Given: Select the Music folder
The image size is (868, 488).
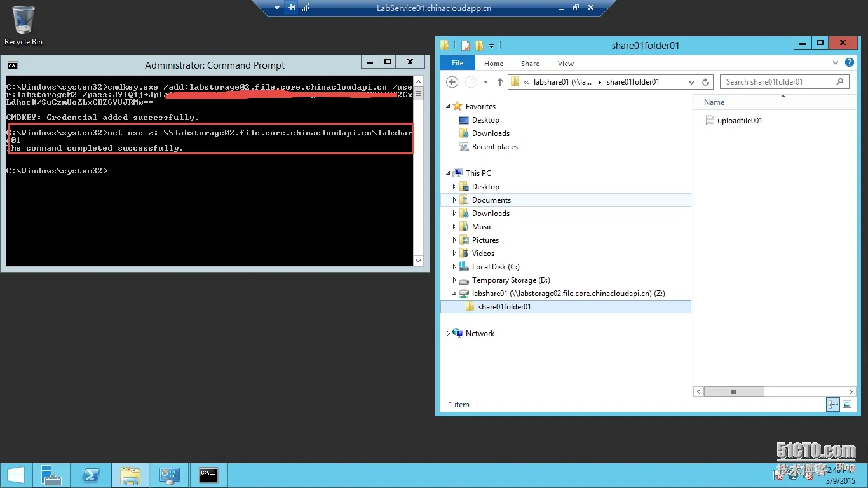Looking at the screenshot, I should tap(482, 227).
